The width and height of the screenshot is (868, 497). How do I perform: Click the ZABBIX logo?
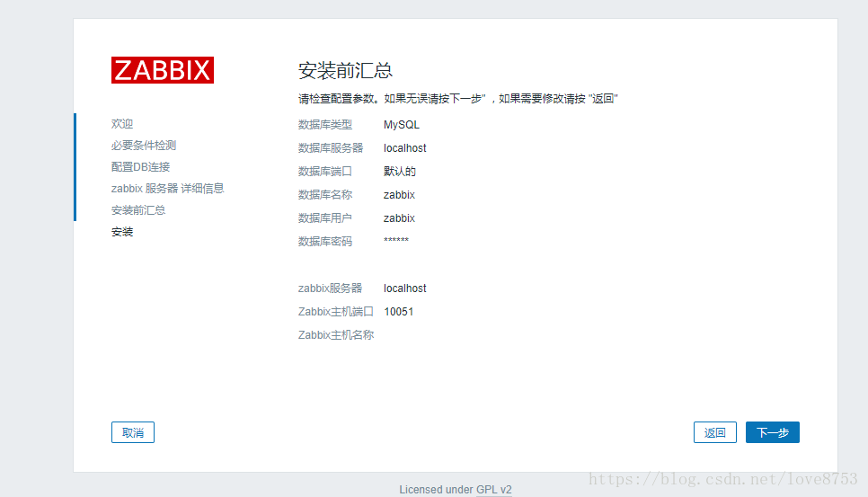[163, 70]
